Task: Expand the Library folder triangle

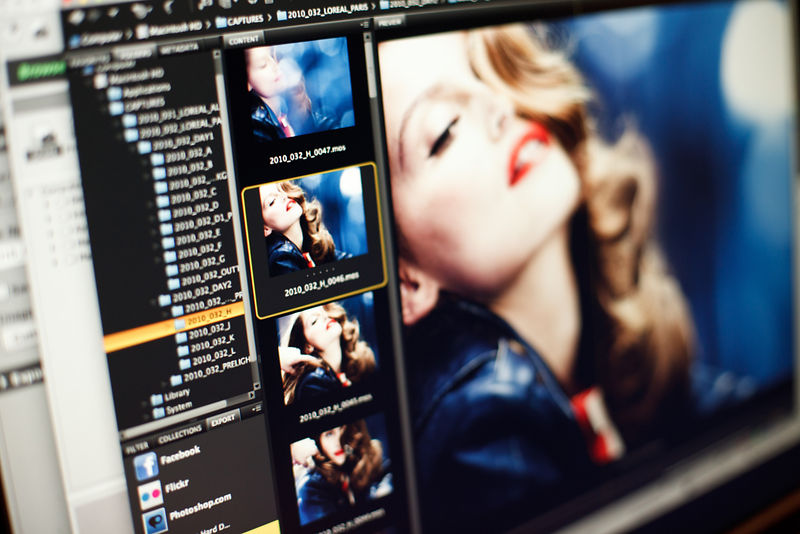Action: pyautogui.click(x=145, y=402)
